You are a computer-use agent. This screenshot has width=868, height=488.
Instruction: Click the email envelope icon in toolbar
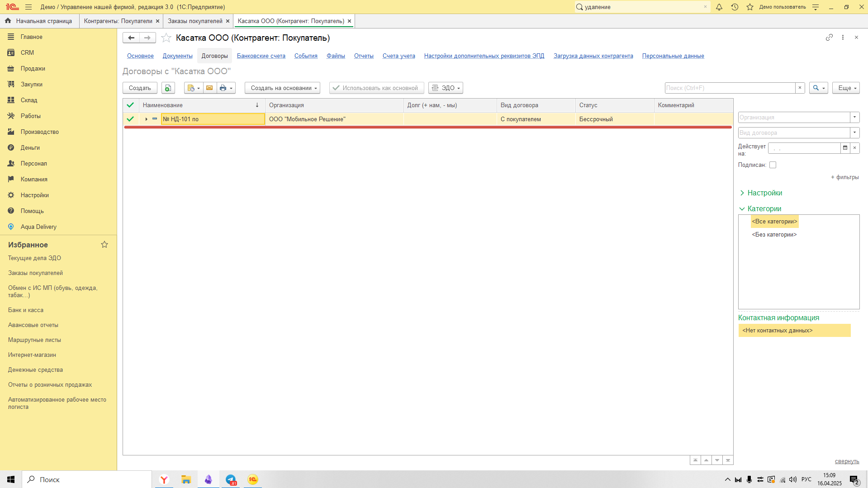coord(209,88)
